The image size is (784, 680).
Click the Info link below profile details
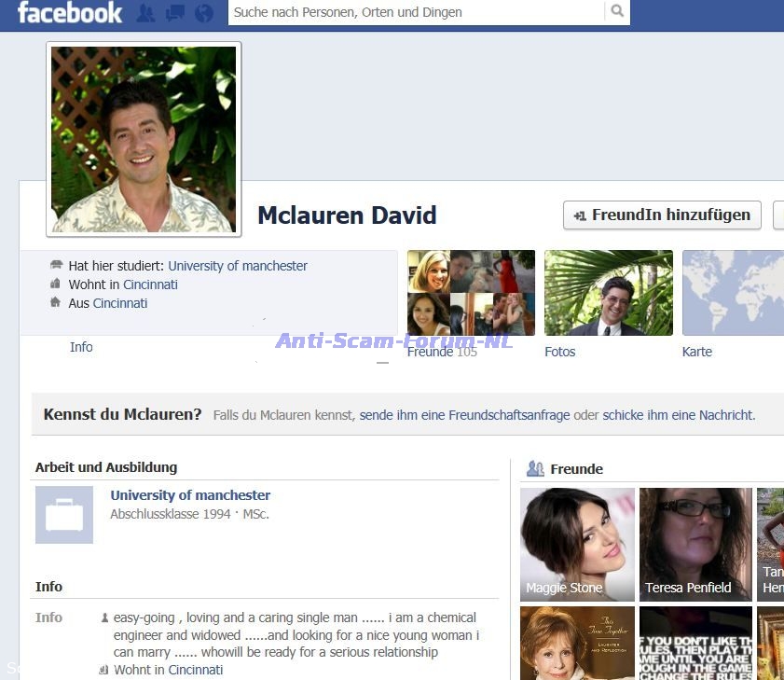point(81,347)
